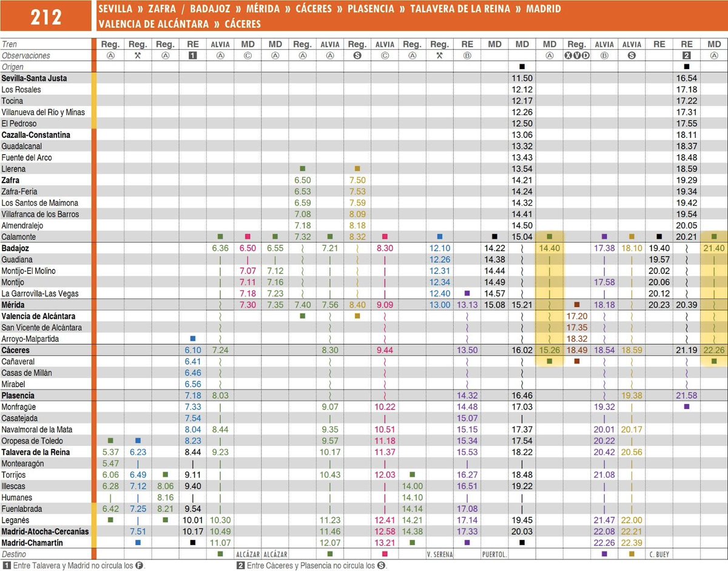Click the V. SERENA destination label

[439, 554]
